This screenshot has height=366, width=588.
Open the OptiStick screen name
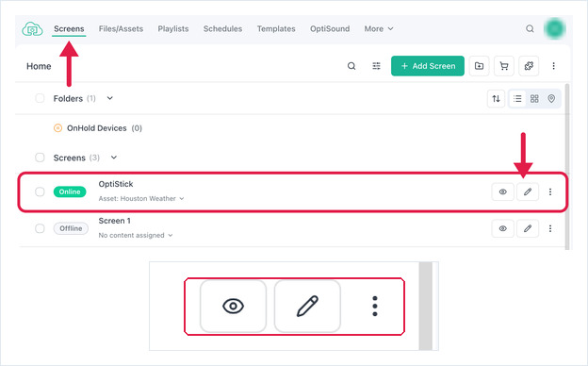point(116,184)
